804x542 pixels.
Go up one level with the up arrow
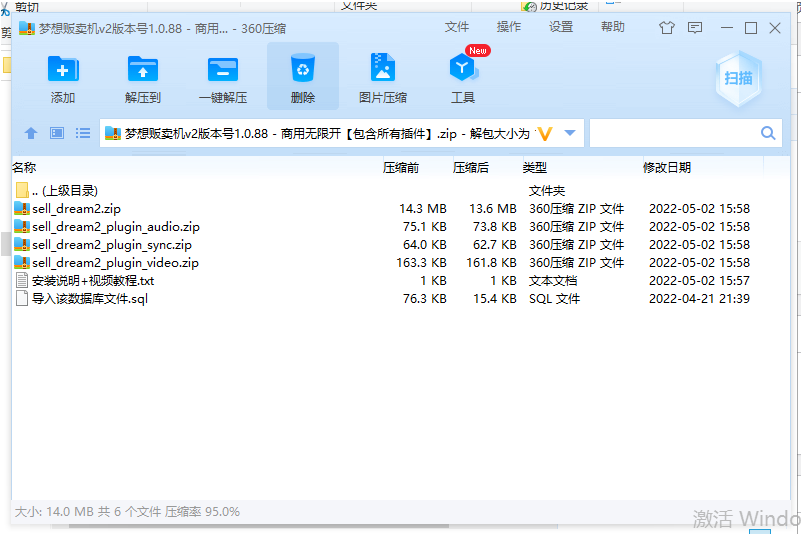tap(31, 133)
